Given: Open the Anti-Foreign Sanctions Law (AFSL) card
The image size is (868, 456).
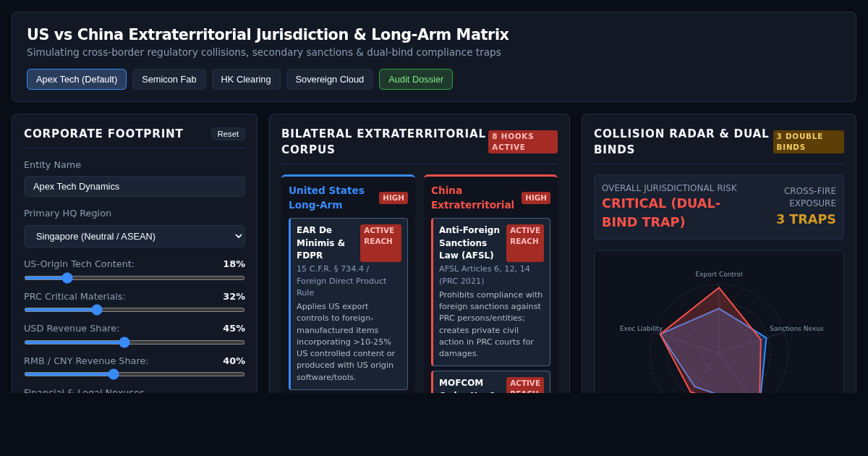Looking at the screenshot, I should (x=491, y=292).
